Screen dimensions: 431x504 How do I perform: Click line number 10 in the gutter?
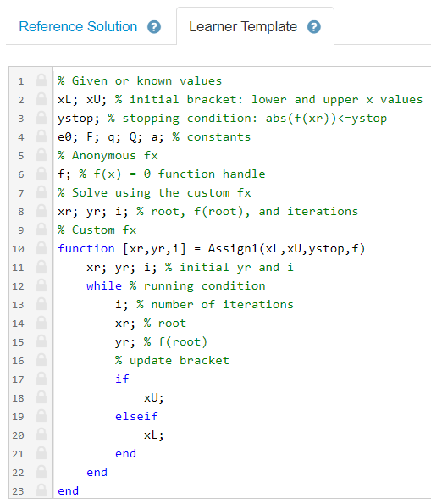click(18, 249)
